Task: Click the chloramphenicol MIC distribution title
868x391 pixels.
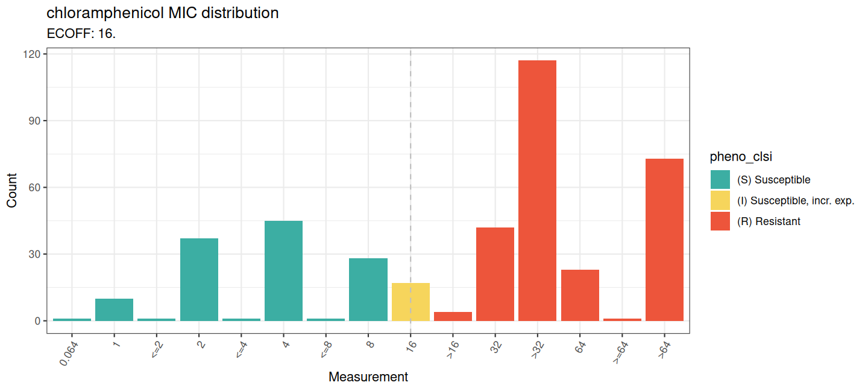Action: coord(163,13)
